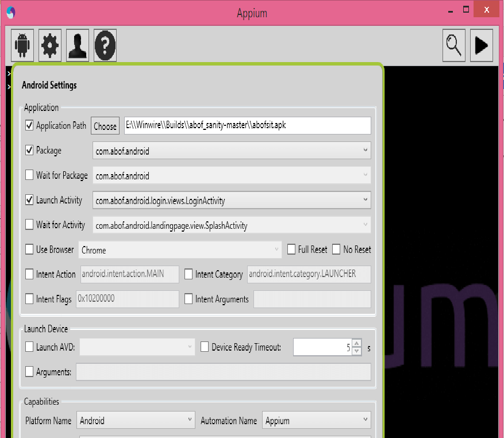504x438 pixels.
Task: Maximize the Appium window
Action: pyautogui.click(x=466, y=10)
